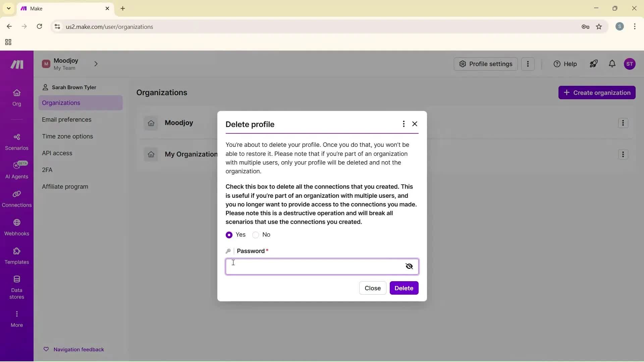644x362 pixels.
Task: Open the AI Agents beta section
Action: (16, 170)
